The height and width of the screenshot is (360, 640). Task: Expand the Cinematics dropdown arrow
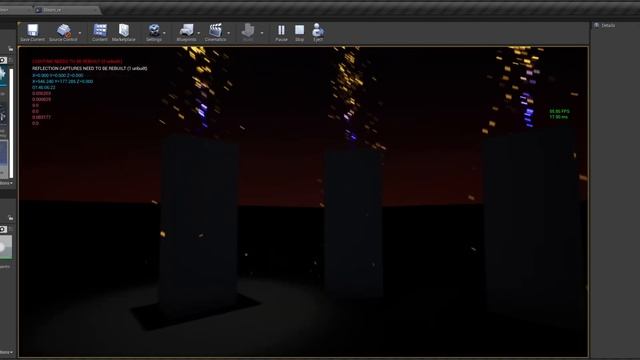(229, 33)
